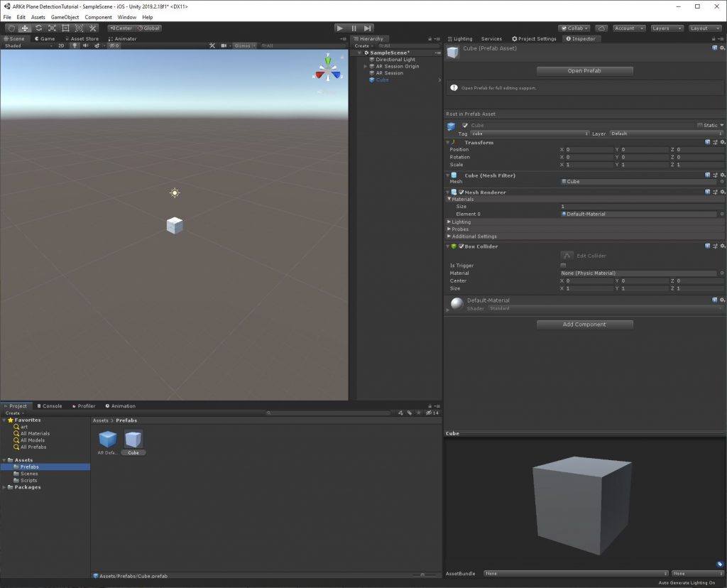Open Shaded draw mode dropdown
This screenshot has height=588, width=727.
28,45
